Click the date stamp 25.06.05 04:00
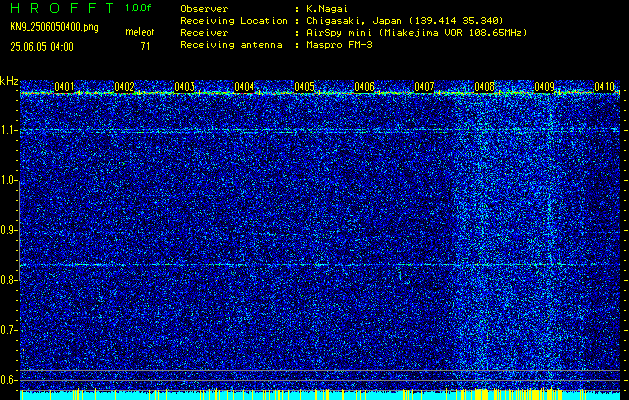The image size is (629, 400). [x=42, y=47]
